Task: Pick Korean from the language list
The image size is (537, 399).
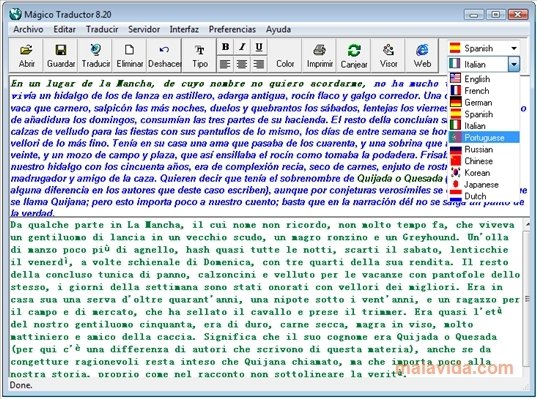Action: [x=484, y=173]
